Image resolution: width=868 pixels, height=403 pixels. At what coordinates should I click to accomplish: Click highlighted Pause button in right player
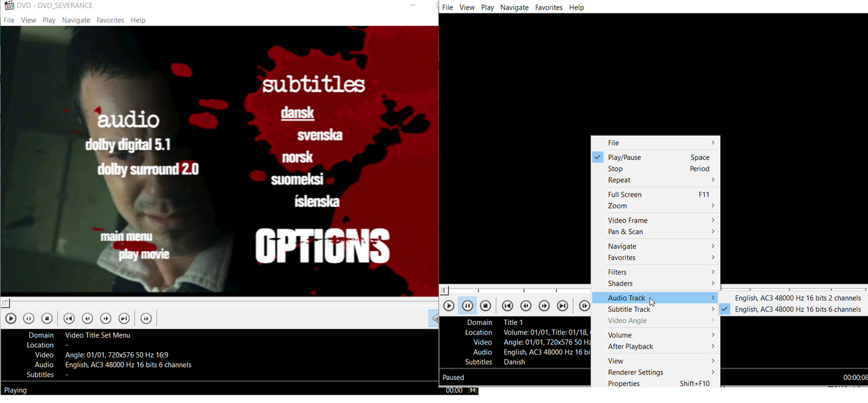point(467,306)
